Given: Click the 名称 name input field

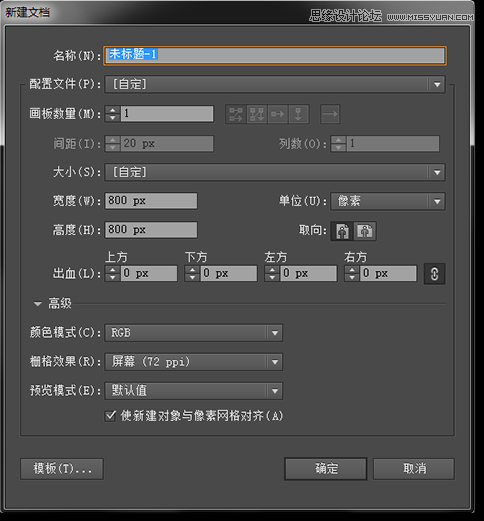Looking at the screenshot, I should click(275, 55).
